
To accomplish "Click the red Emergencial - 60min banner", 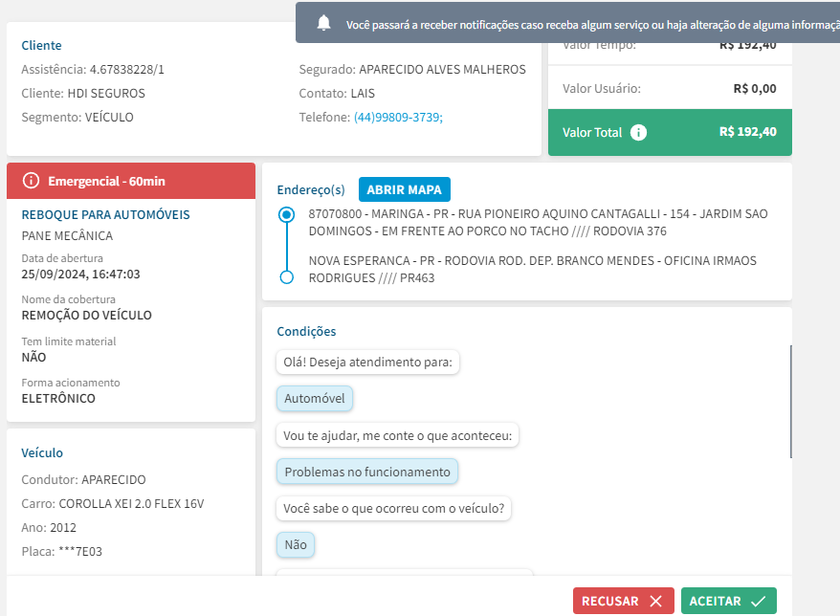I will (x=131, y=181).
